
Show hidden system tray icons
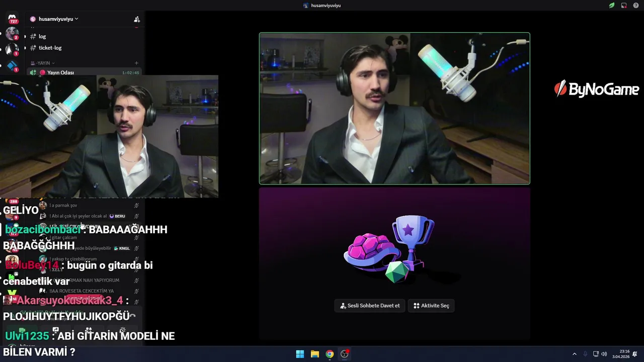574,354
